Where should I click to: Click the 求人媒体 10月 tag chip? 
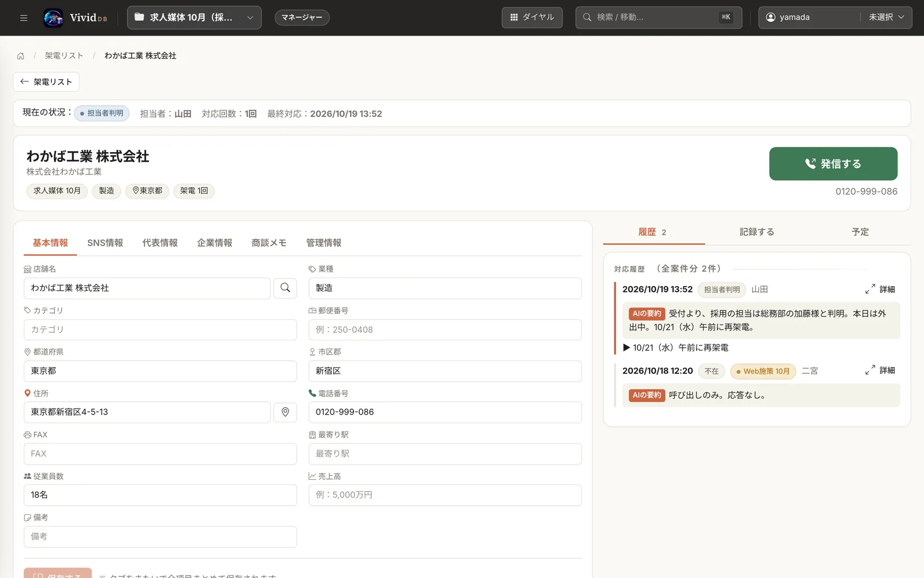pyautogui.click(x=57, y=191)
